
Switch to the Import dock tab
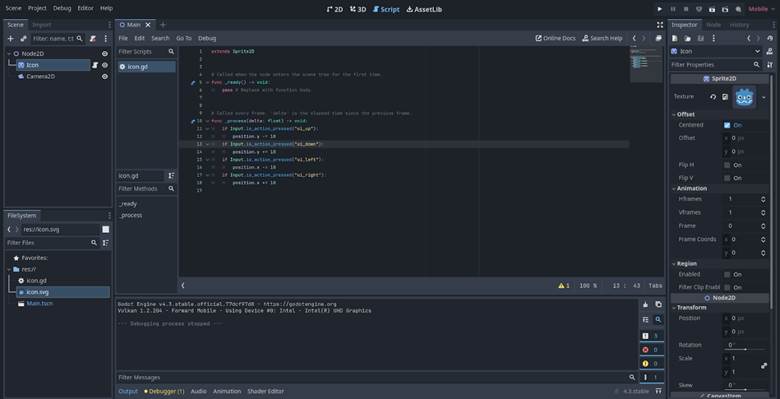[42, 25]
